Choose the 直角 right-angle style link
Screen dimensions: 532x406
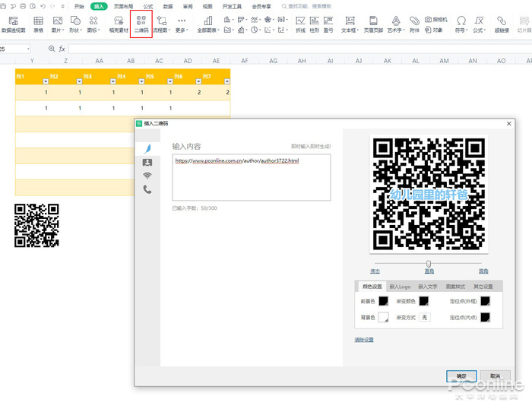coord(429,271)
